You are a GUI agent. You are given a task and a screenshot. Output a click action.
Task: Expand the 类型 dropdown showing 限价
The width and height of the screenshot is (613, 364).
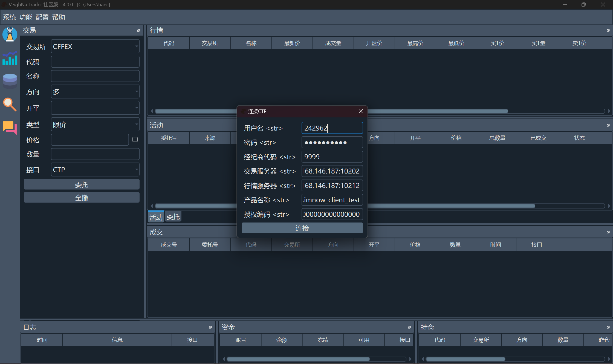coord(137,125)
